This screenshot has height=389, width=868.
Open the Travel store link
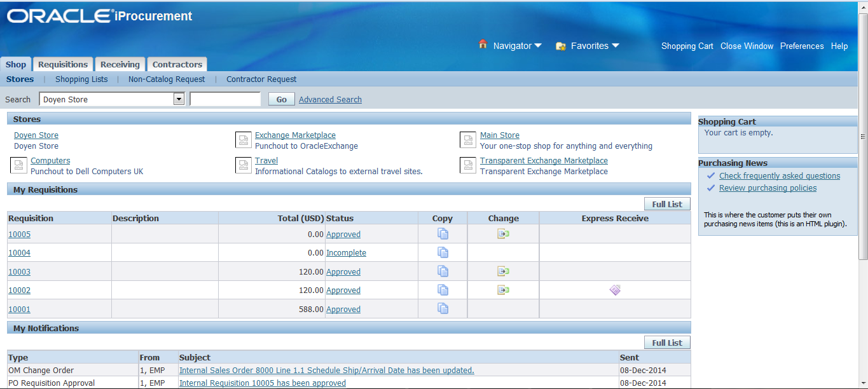coord(266,160)
